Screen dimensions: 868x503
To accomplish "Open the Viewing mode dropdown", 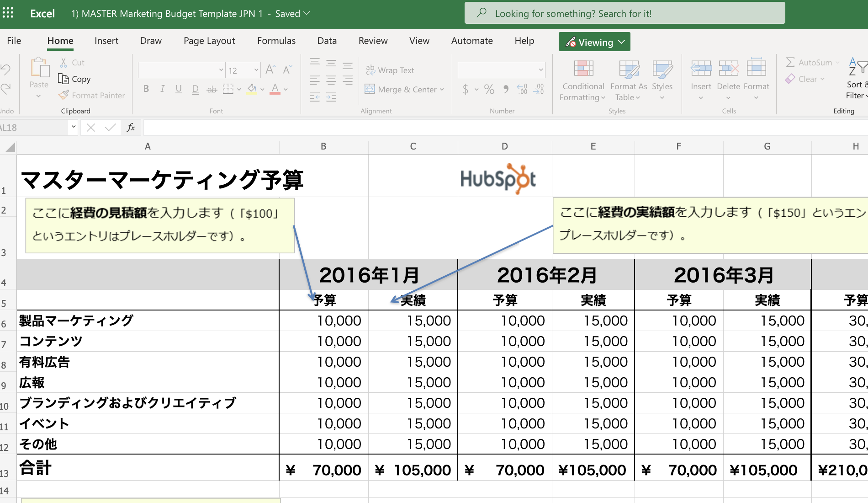I will [x=594, y=42].
